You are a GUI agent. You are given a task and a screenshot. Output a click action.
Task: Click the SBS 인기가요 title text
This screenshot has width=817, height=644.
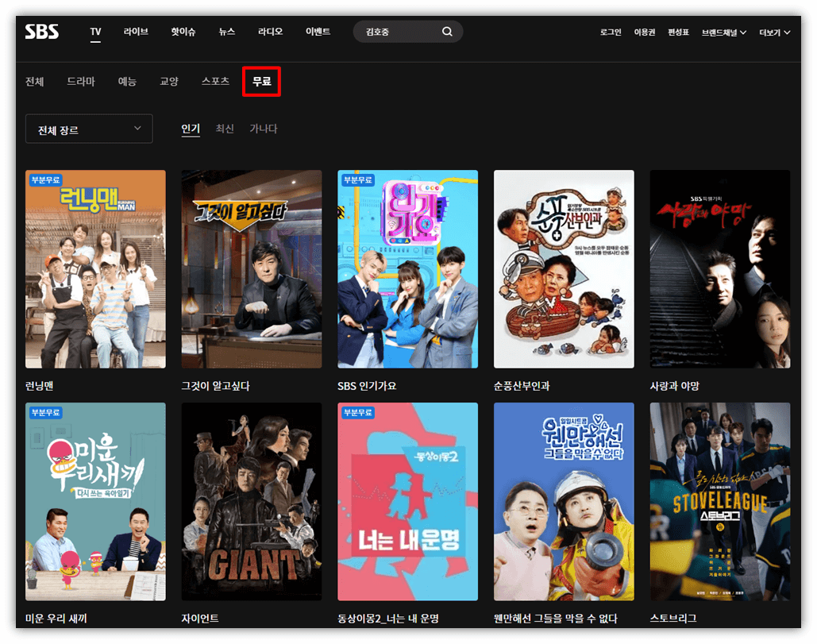click(367, 386)
